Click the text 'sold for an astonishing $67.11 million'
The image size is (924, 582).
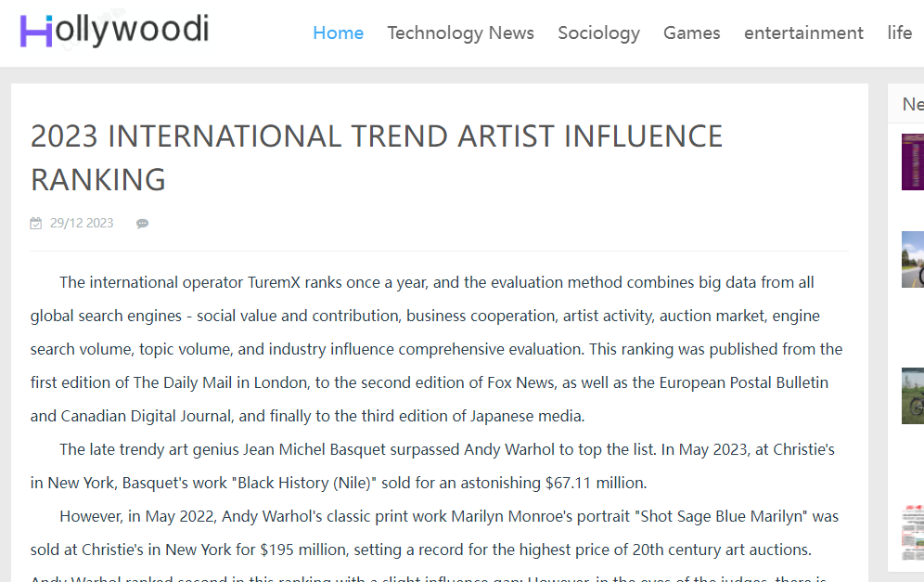coord(514,483)
